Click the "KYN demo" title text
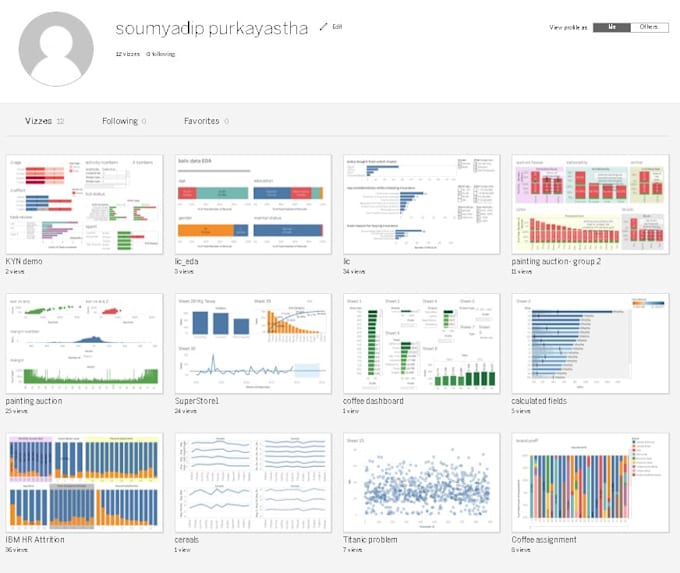Image resolution: width=680 pixels, height=573 pixels. pyautogui.click(x=24, y=261)
